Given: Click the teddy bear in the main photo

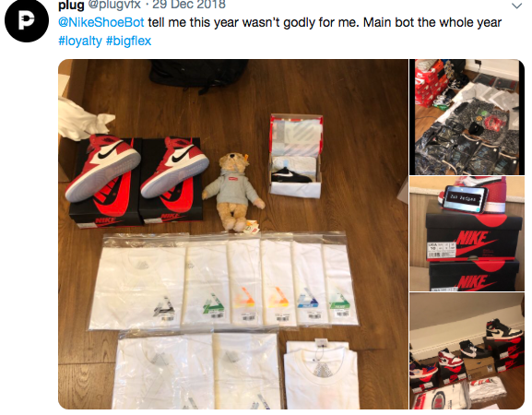Looking at the screenshot, I should coord(233,193).
